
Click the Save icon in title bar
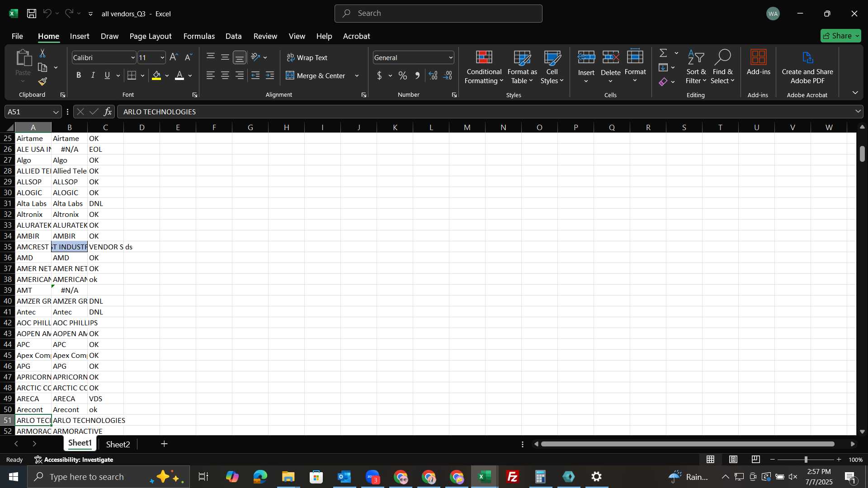point(32,14)
